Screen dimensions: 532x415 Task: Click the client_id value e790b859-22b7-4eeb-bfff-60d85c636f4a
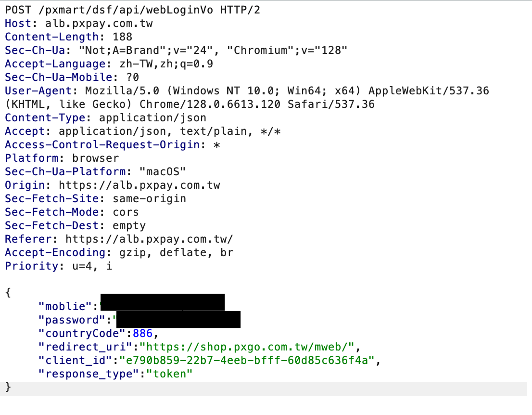coord(247,360)
